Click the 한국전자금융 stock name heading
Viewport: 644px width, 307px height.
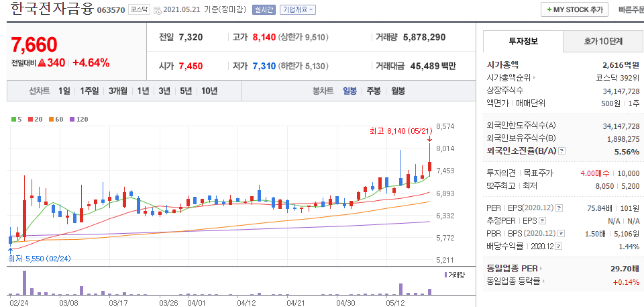point(52,9)
